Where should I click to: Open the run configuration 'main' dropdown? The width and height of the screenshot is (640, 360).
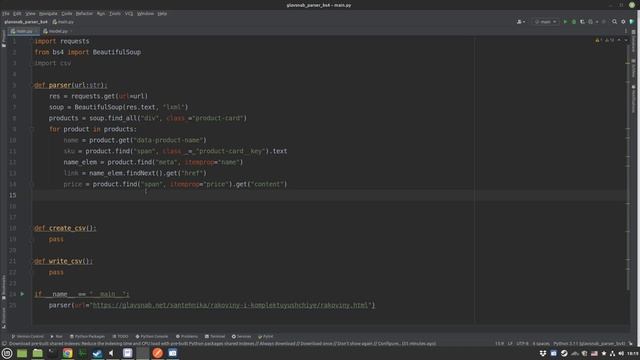(546, 22)
